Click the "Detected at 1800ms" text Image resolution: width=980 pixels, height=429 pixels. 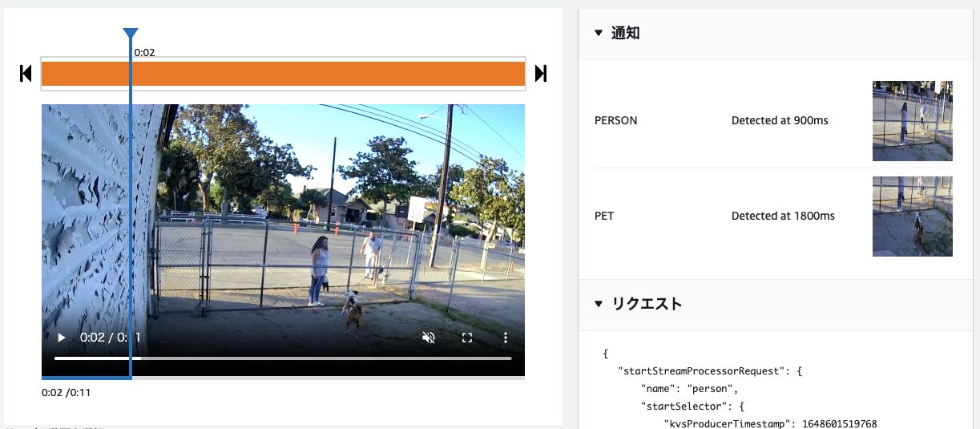point(783,217)
